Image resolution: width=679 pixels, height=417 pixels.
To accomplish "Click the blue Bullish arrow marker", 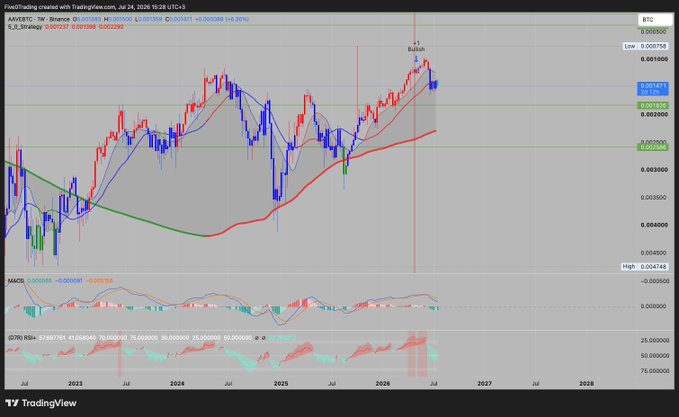I will (417, 59).
